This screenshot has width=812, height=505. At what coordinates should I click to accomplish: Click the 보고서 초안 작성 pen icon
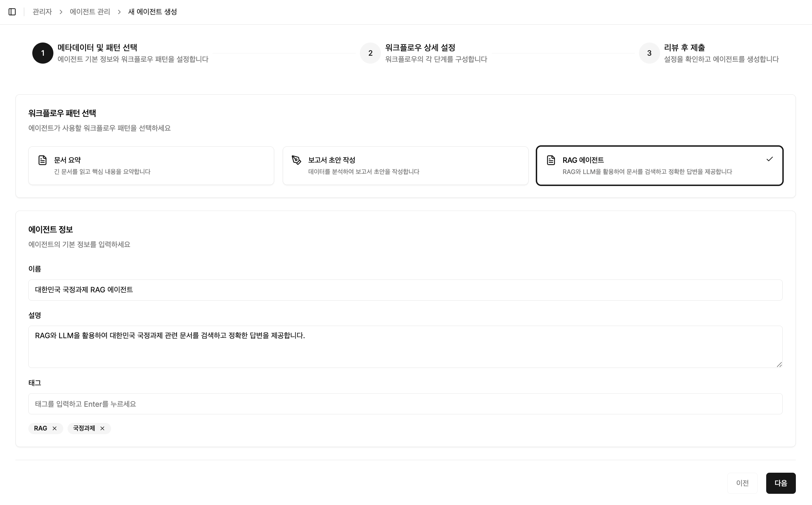coord(296,160)
